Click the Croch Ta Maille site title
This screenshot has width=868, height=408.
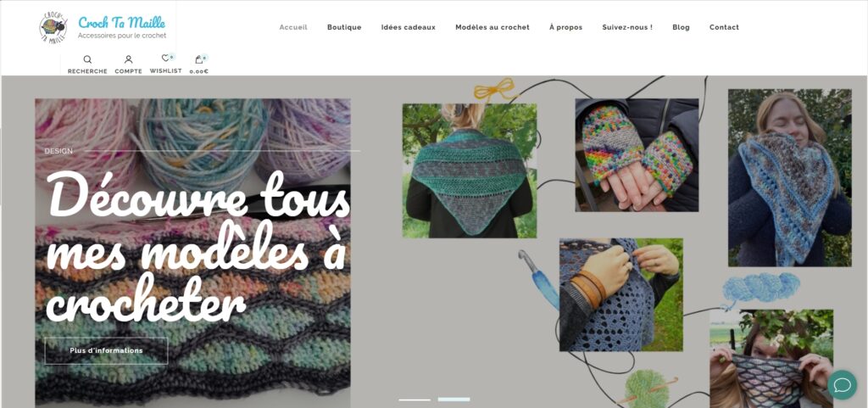click(x=122, y=23)
